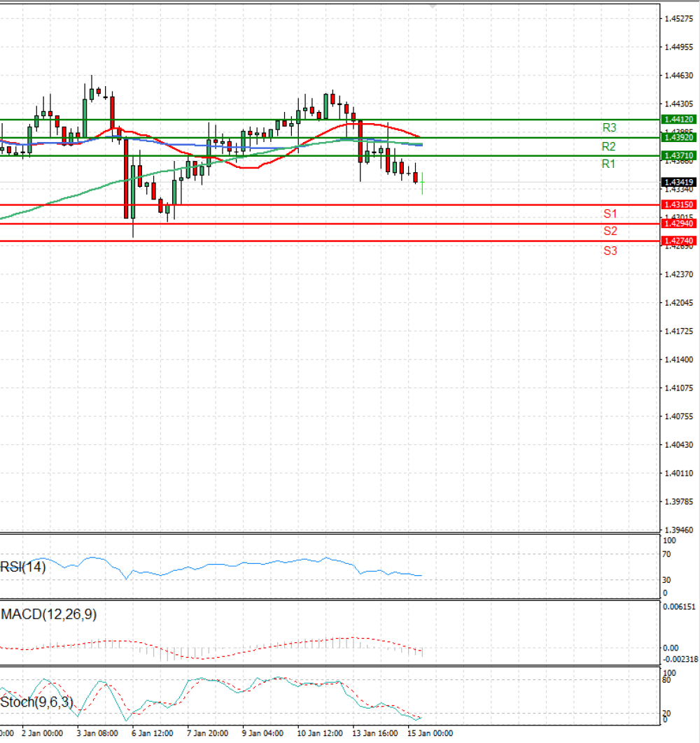Click the 1.44120 R3 price label
This screenshot has width=700, height=743.
[679, 120]
